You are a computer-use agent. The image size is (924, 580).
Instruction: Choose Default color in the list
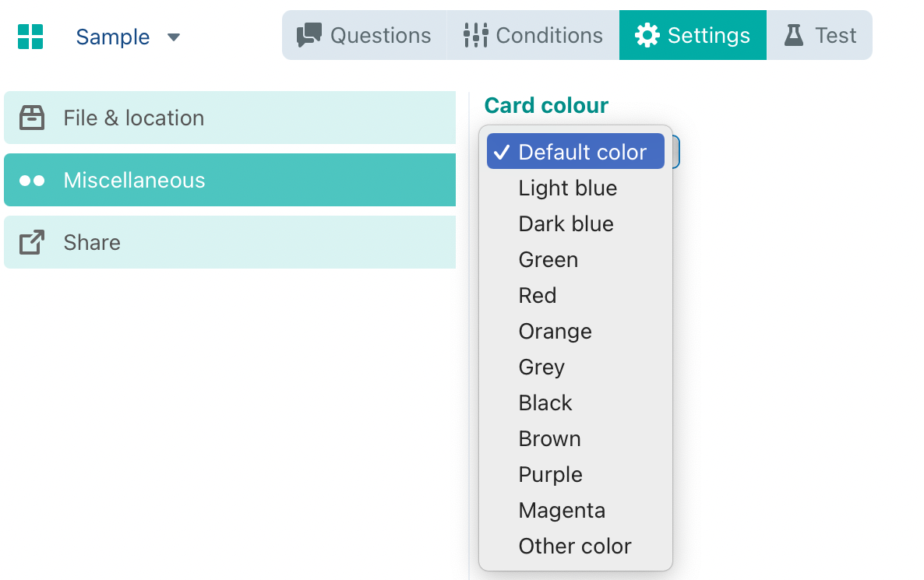point(582,152)
